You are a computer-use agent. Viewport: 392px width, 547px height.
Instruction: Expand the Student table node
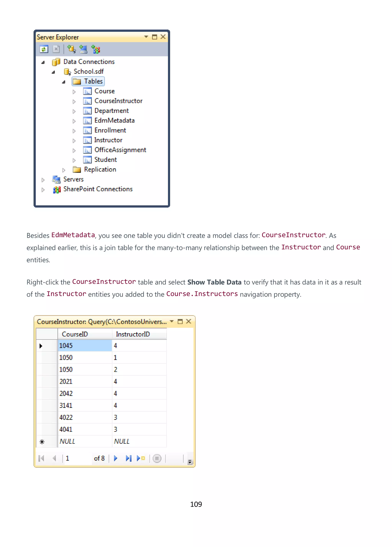(74, 160)
